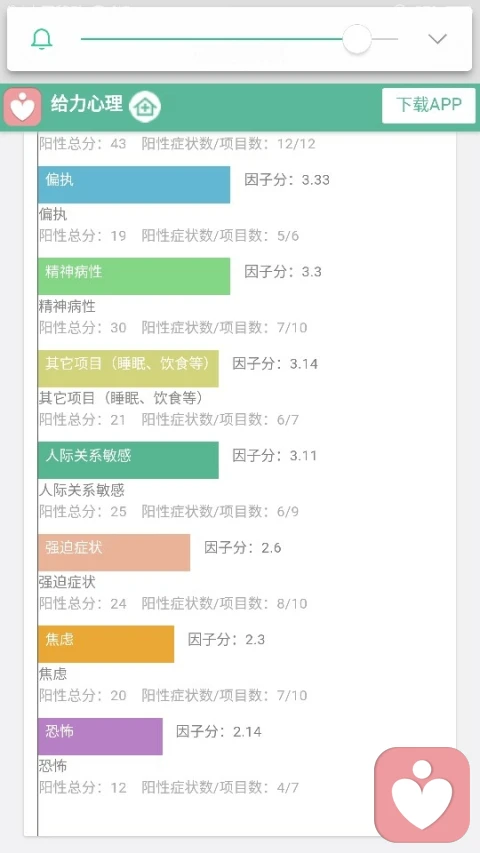This screenshot has height=853, width=480.
Task: Click the 给力心理 title text
Action: pyautogui.click(x=87, y=104)
